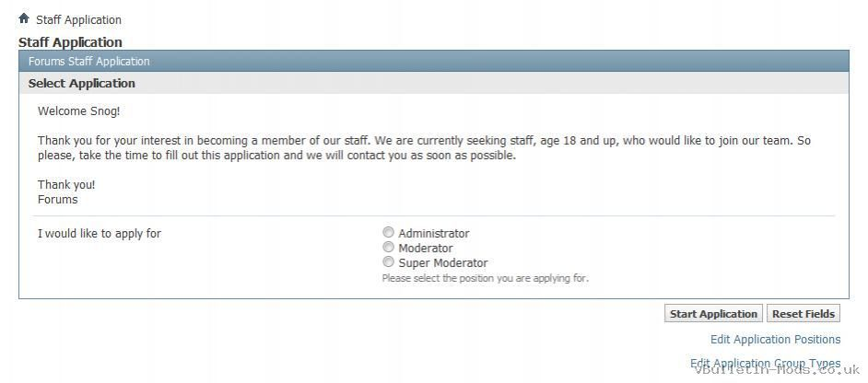Image resolution: width=868 pixels, height=383 pixels.
Task: Click the Select Application section header
Action: coord(433,83)
